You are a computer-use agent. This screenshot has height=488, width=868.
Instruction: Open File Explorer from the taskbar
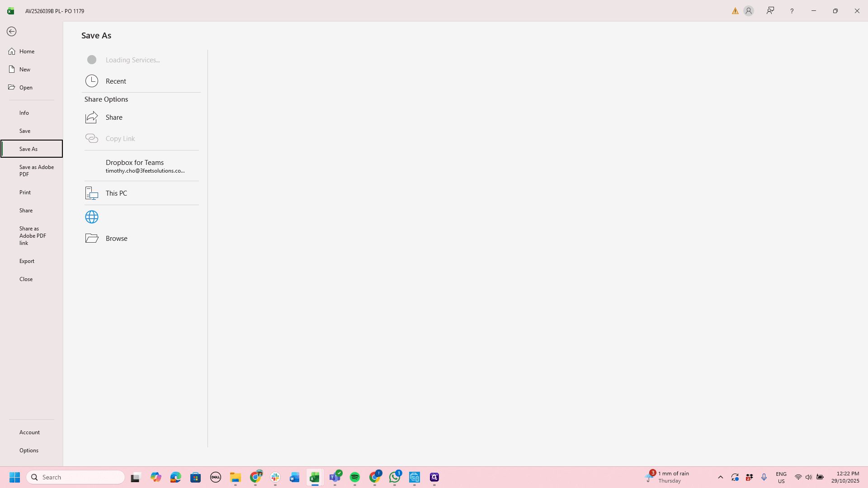coord(236,478)
